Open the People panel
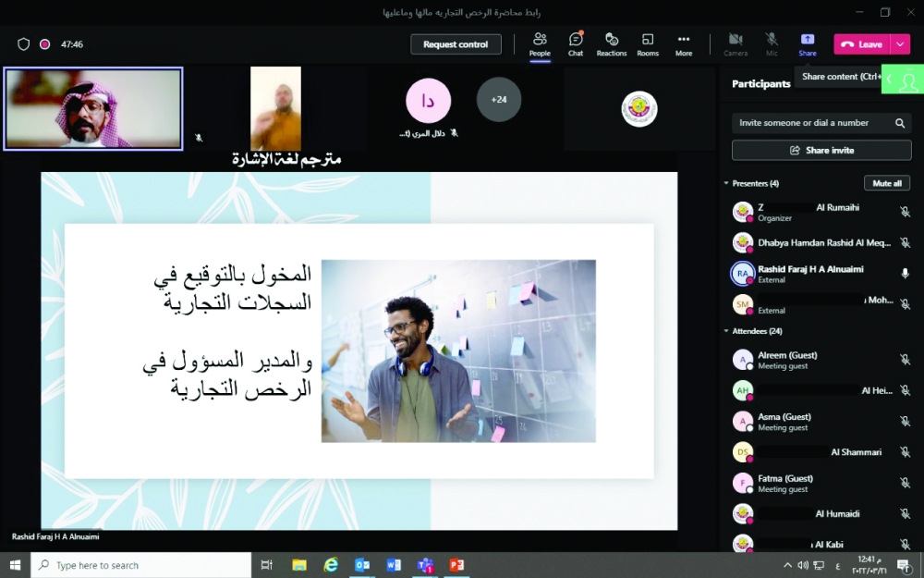 click(540, 43)
